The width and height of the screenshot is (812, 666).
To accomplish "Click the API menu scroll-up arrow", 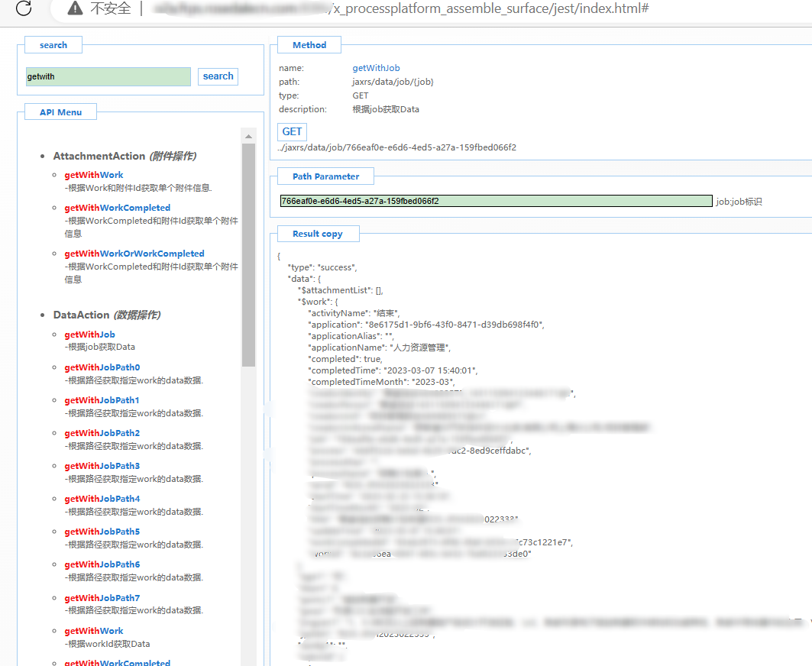I will pos(248,137).
